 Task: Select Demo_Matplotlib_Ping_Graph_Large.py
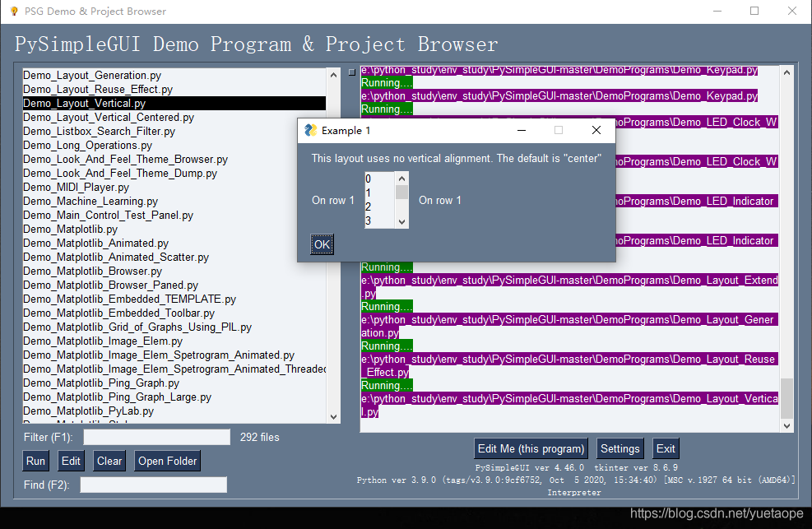pos(174,397)
